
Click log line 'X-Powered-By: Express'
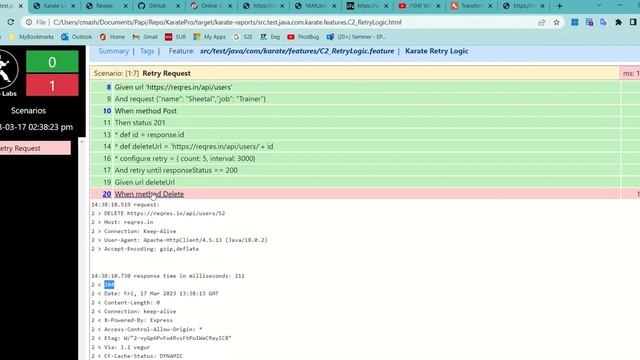(x=132, y=320)
